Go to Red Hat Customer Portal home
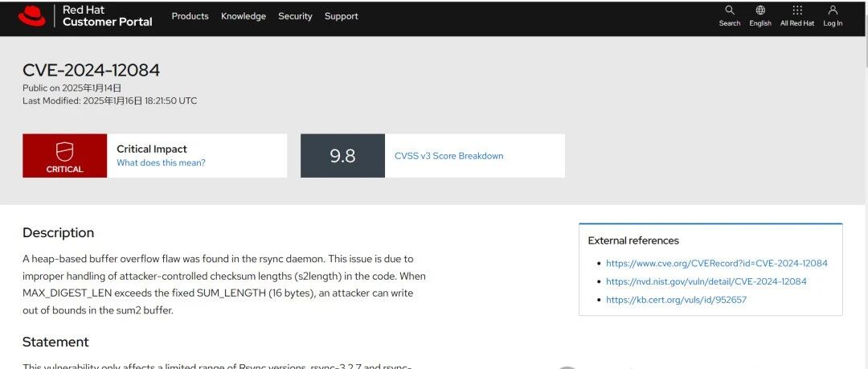Viewport: 868px width, 369px height. click(x=108, y=16)
